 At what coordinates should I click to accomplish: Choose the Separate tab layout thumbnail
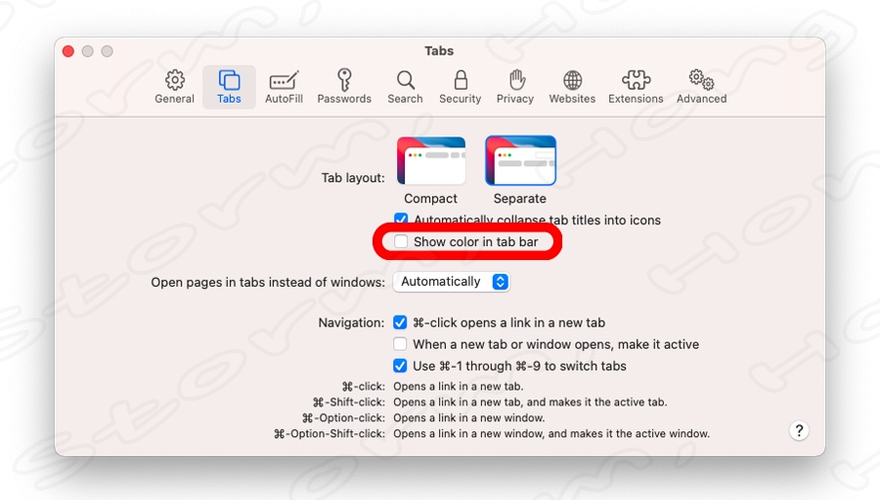(x=520, y=160)
